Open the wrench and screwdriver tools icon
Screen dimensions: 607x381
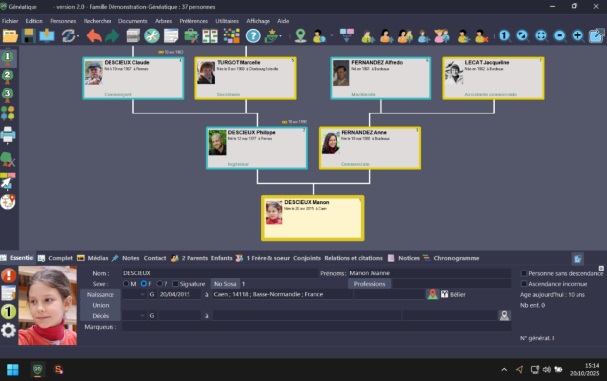coord(152,36)
